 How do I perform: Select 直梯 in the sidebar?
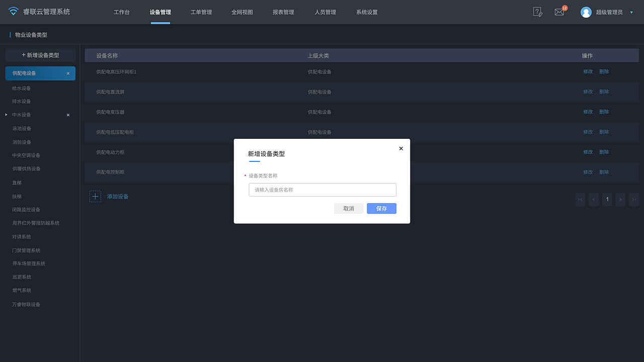coord(17,183)
